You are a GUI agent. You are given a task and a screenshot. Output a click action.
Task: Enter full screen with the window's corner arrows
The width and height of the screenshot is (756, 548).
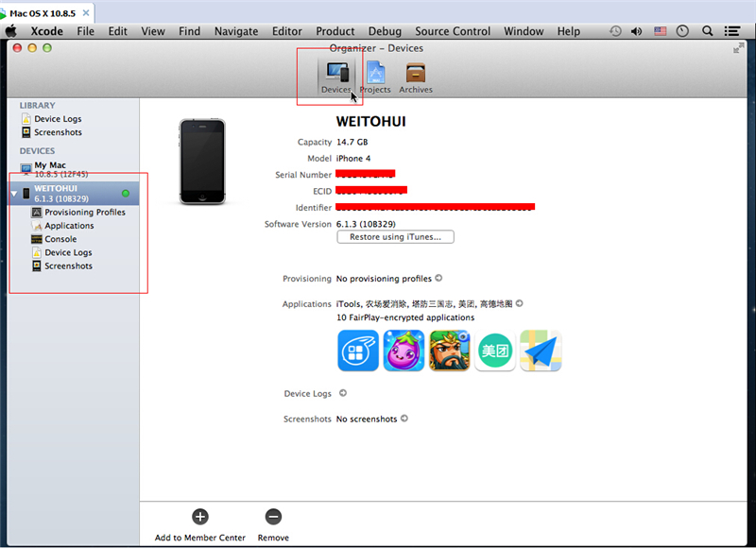click(738, 48)
